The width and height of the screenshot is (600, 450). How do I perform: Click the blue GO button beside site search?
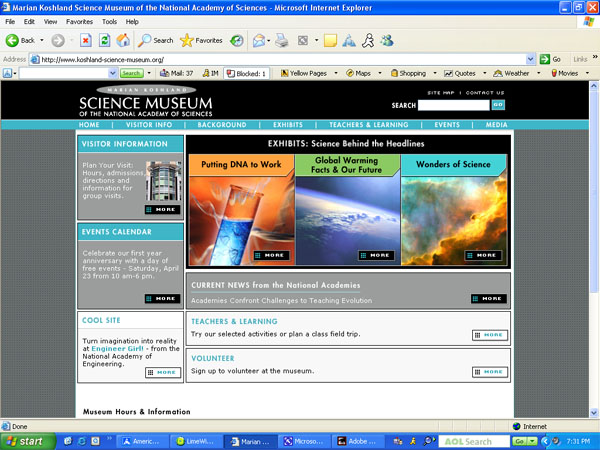[x=498, y=105]
